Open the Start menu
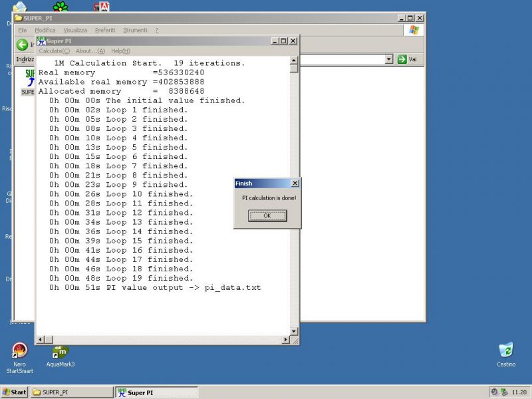This screenshot has width=532, height=399. point(14,392)
